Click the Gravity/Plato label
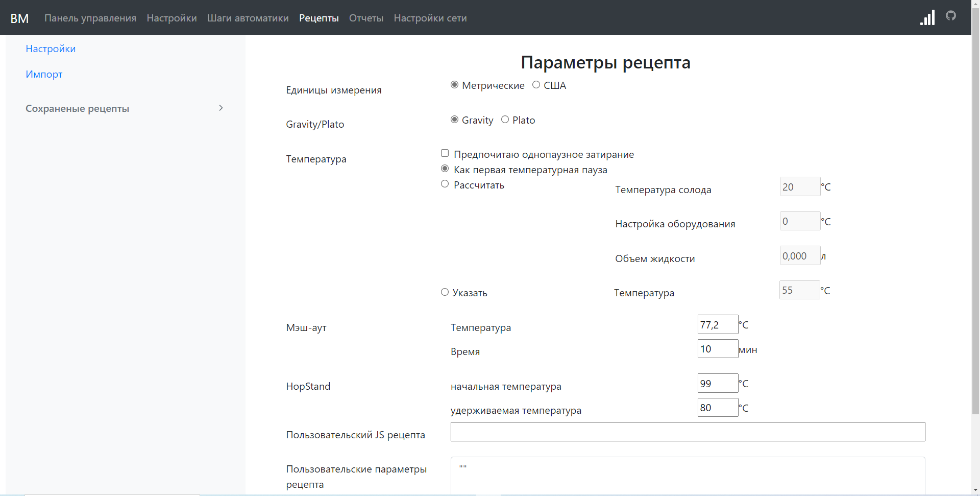This screenshot has height=496, width=980. (x=315, y=124)
